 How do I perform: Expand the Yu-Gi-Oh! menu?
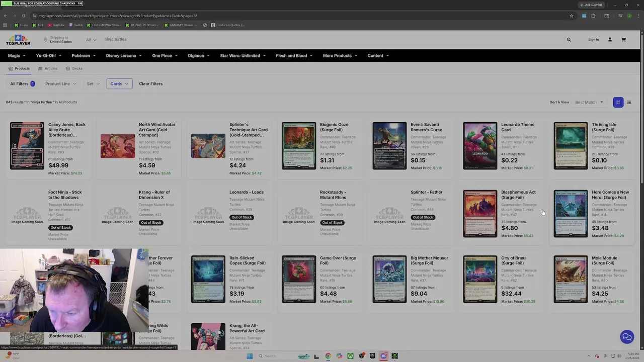tap(48, 56)
